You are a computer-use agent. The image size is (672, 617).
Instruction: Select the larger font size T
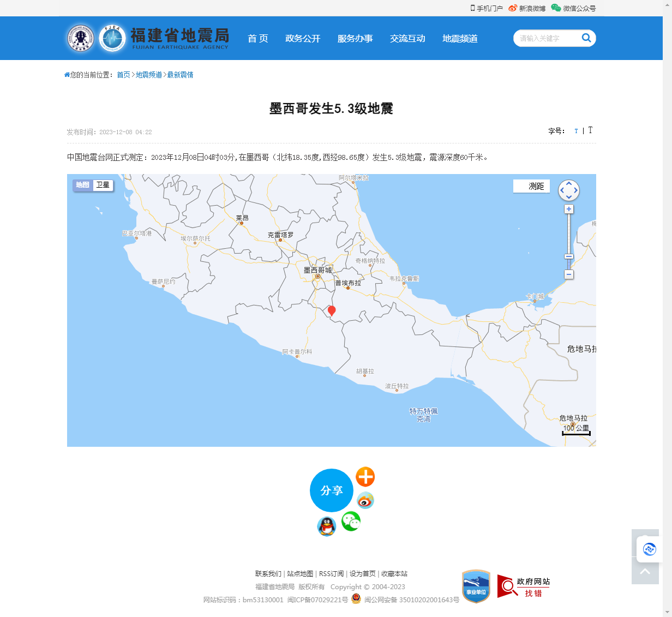590,130
